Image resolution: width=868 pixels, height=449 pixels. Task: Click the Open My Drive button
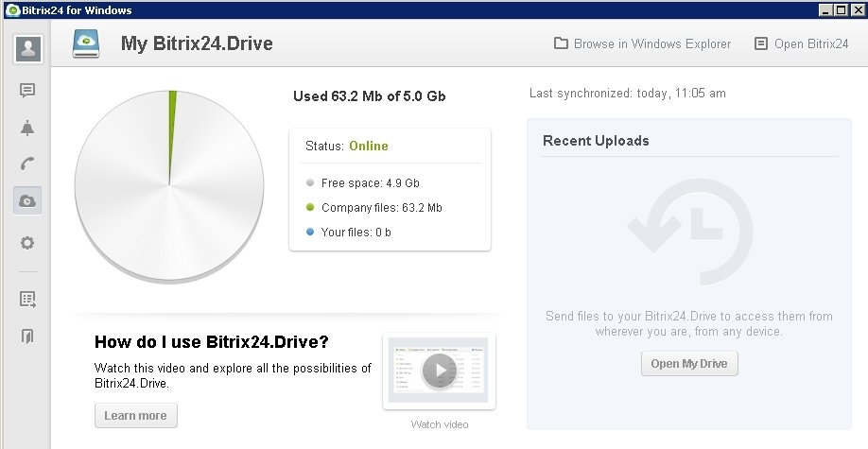(x=689, y=363)
